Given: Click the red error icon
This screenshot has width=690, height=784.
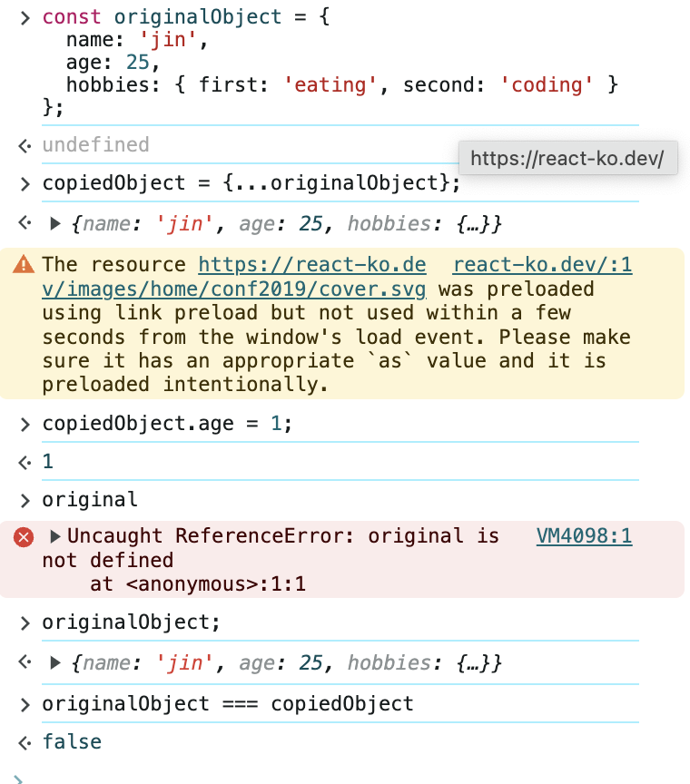Looking at the screenshot, I should [x=24, y=537].
